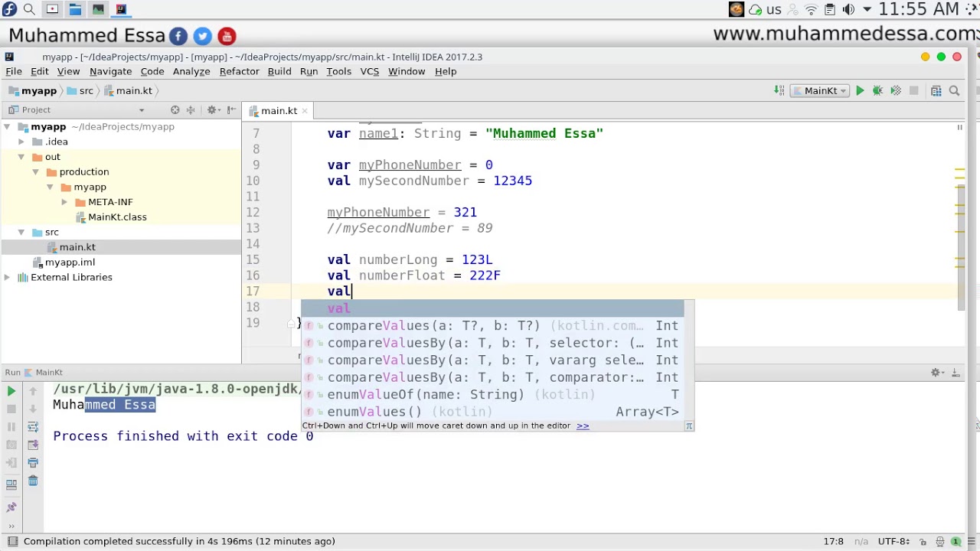Click Stop process in Run panel
Viewport: 980px width, 551px height.
[11, 409]
